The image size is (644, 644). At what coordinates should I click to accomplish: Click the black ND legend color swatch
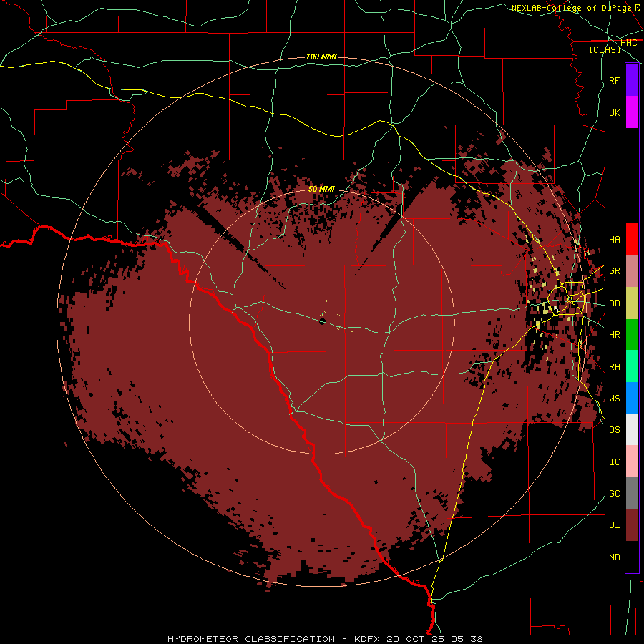click(x=632, y=557)
